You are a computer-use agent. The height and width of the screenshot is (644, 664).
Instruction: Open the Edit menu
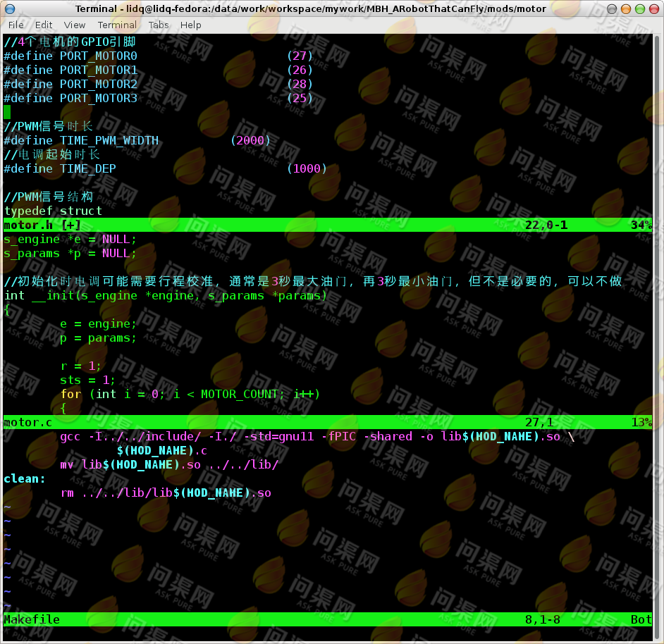[44, 25]
